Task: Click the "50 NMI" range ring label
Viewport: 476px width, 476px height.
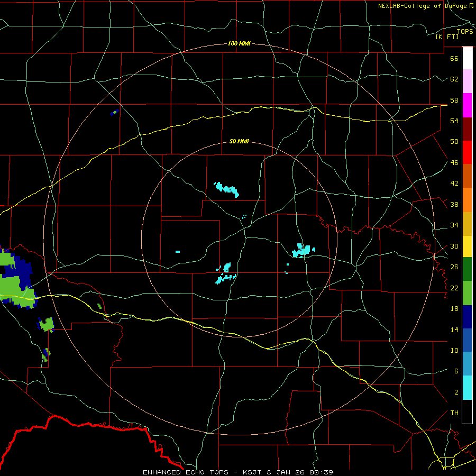Action: [239, 141]
